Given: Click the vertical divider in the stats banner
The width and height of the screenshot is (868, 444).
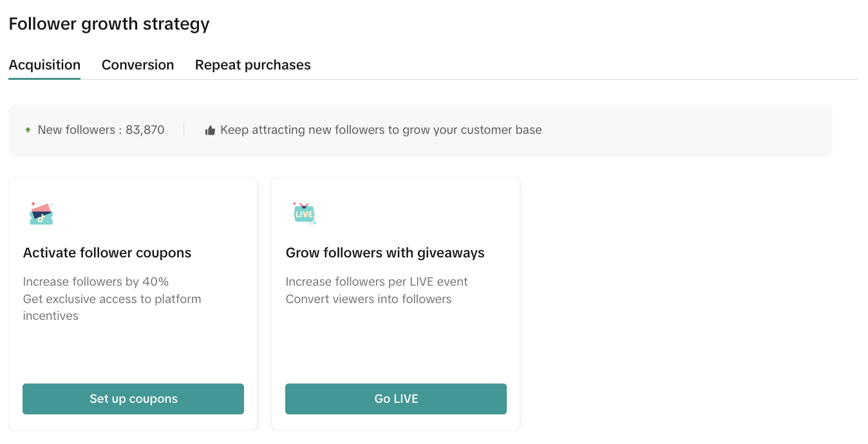Looking at the screenshot, I should [x=184, y=130].
